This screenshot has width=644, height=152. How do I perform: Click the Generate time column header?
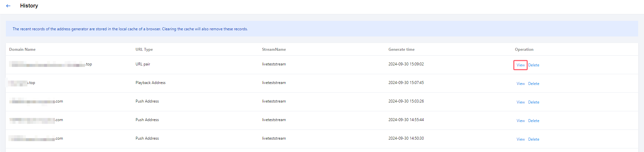coord(401,49)
